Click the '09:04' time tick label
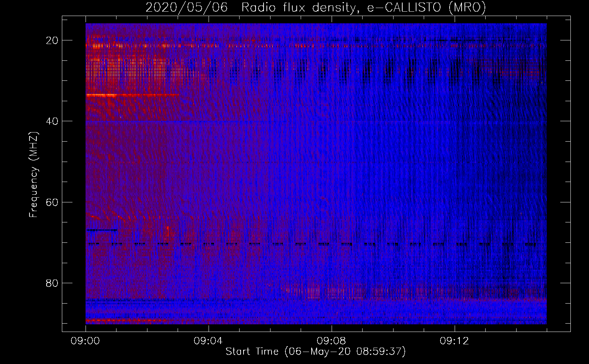 [209, 341]
